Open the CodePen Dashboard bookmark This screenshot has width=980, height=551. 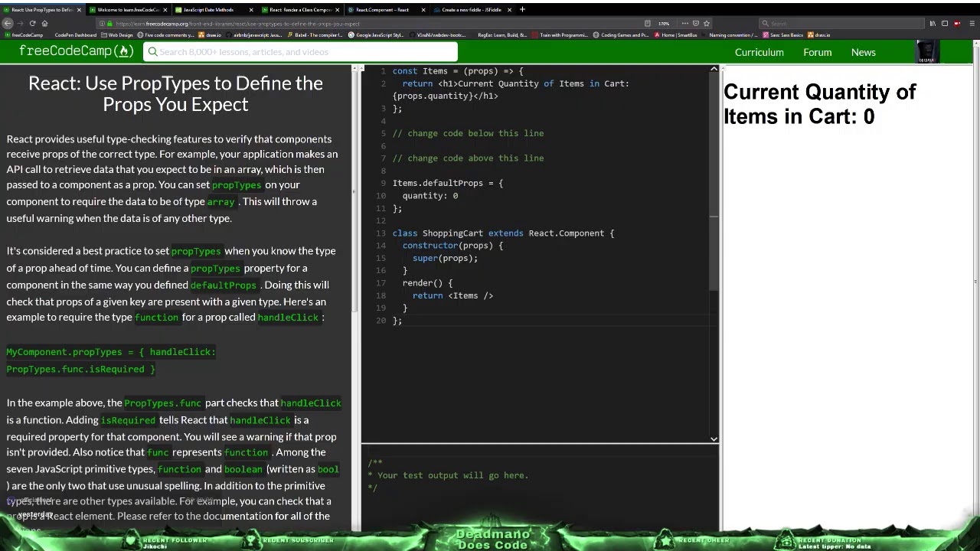pyautogui.click(x=75, y=35)
